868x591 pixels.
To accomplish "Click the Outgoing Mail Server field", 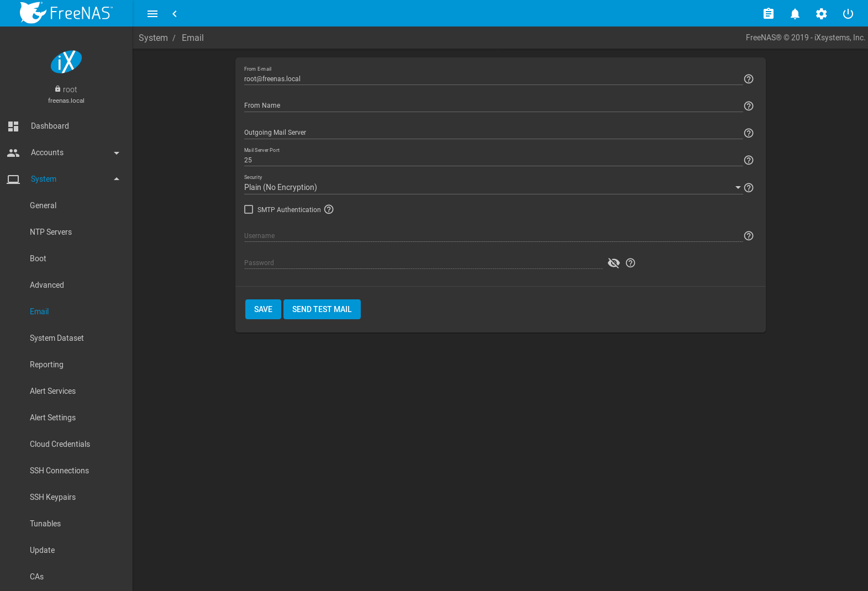I will click(492, 133).
